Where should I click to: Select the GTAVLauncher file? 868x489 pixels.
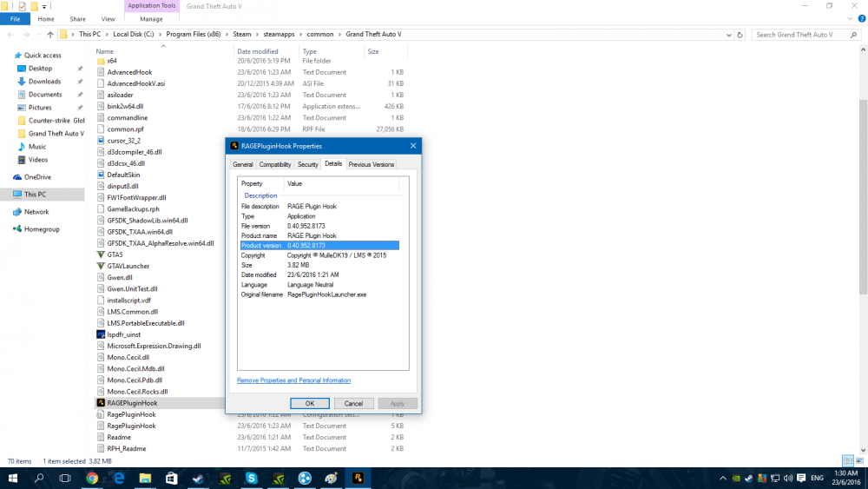(x=128, y=266)
